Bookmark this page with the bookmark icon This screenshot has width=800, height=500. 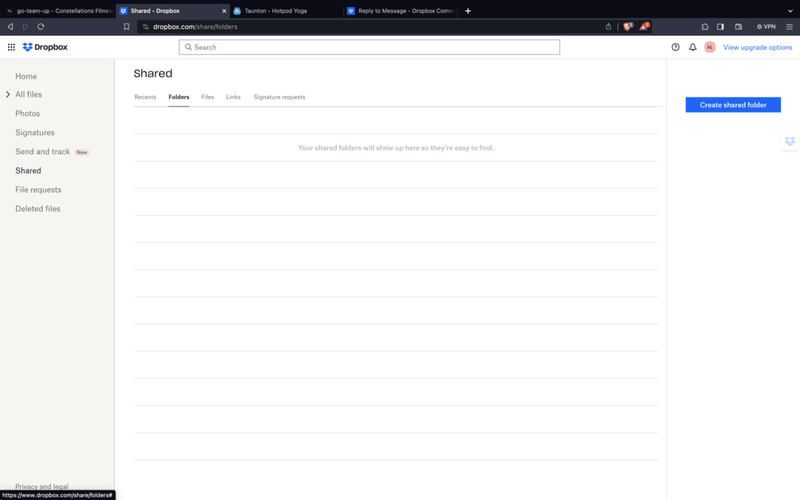tap(127, 27)
